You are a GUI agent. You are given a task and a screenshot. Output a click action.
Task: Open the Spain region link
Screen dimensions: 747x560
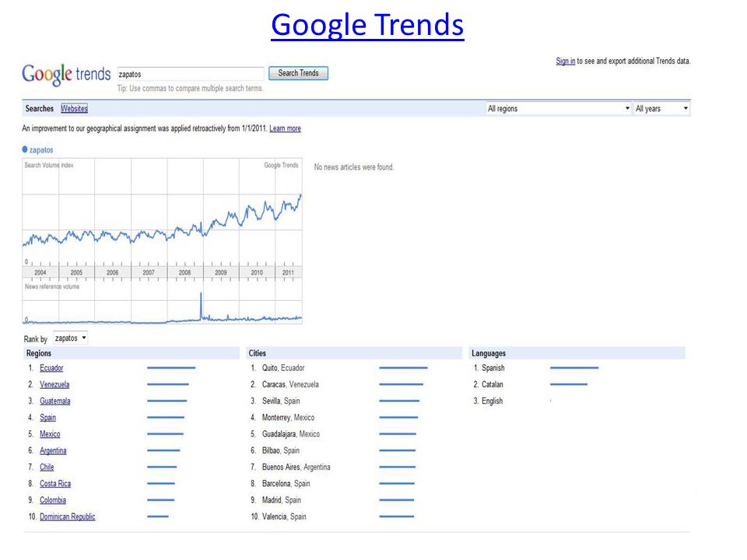pos(47,418)
